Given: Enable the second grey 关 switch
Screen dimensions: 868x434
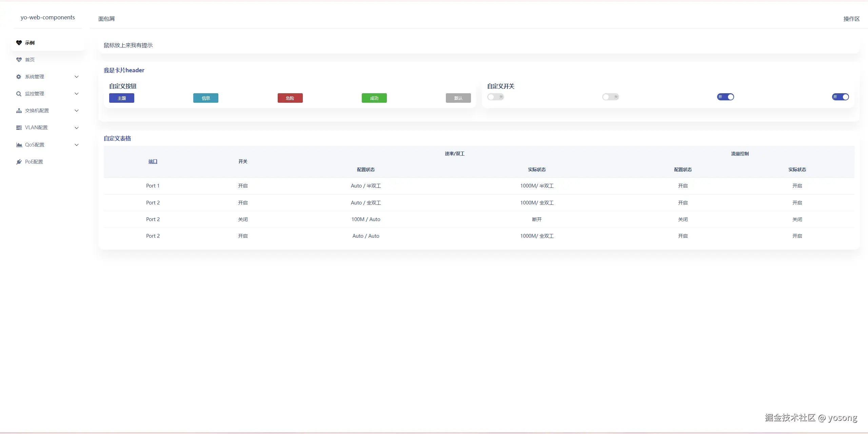Looking at the screenshot, I should (610, 97).
